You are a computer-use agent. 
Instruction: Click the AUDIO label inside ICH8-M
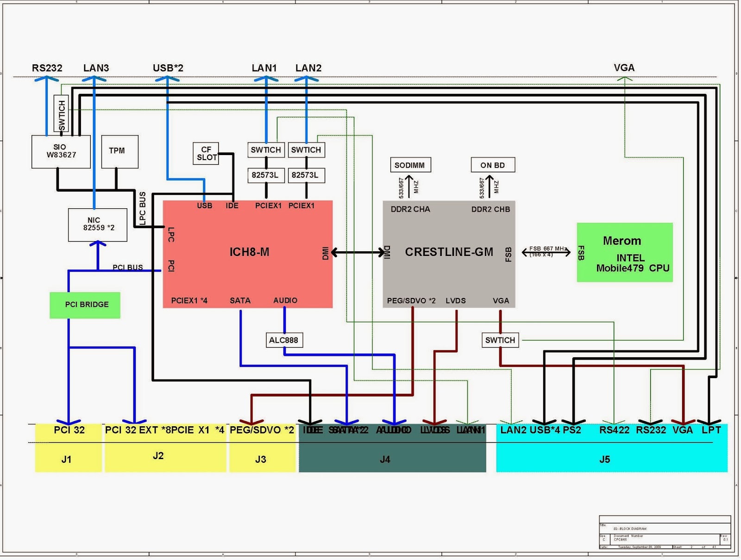[285, 300]
